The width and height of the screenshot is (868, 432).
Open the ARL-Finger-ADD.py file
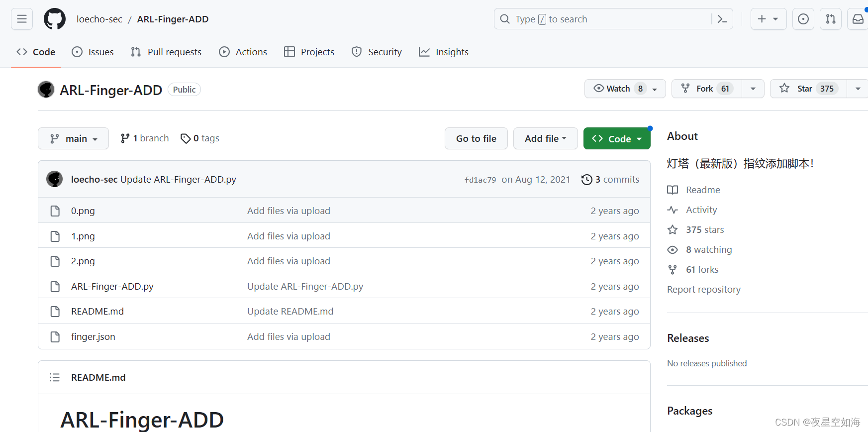[x=112, y=287]
